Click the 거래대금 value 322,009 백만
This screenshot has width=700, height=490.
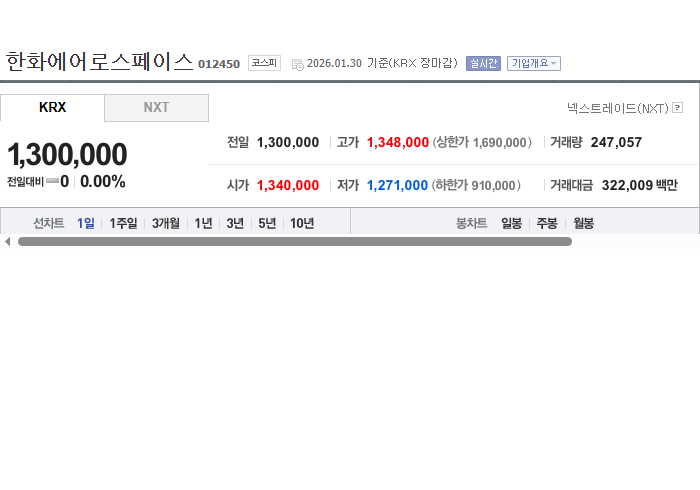[x=639, y=185]
